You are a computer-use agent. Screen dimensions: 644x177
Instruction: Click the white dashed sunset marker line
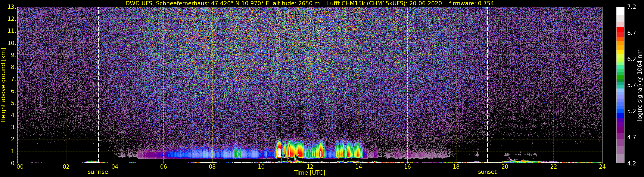point(487,85)
